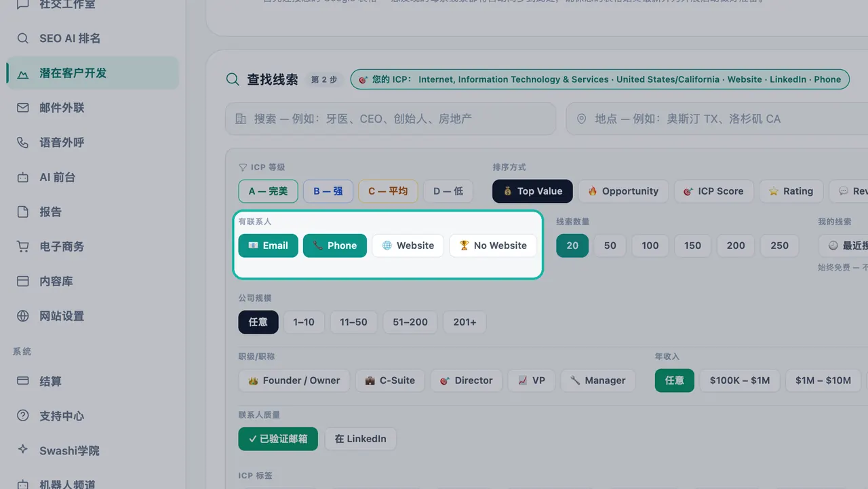
Task: Select ICP grade C — 平均
Action: 388,191
